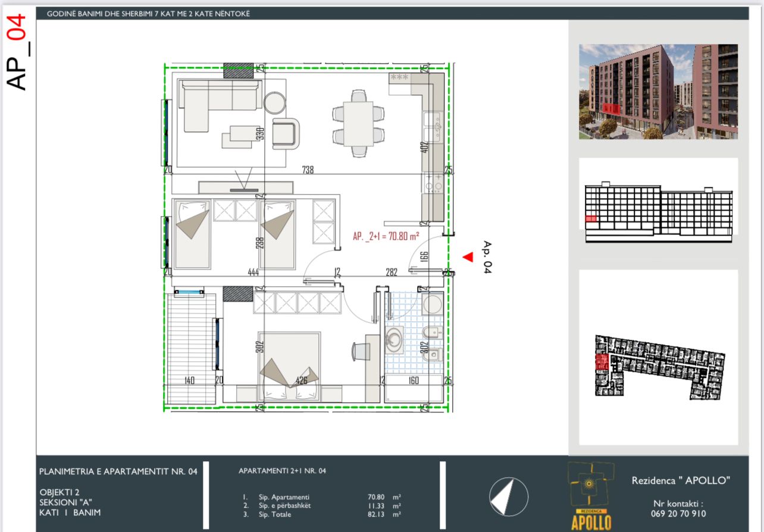Click the freezer symbol with three stars
The image size is (764, 532).
[399, 78]
